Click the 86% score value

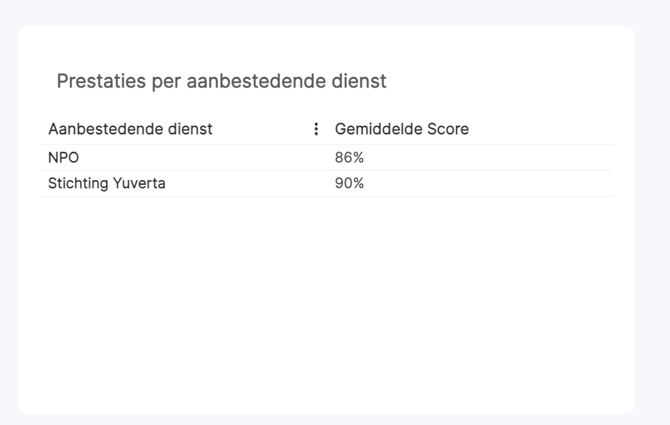coord(349,158)
